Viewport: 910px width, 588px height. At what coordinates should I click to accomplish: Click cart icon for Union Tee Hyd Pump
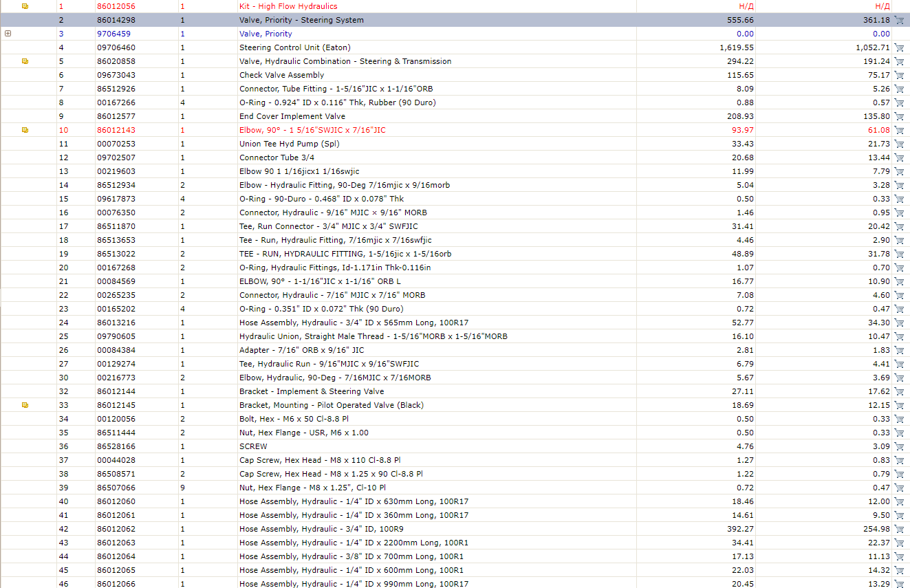pos(899,144)
